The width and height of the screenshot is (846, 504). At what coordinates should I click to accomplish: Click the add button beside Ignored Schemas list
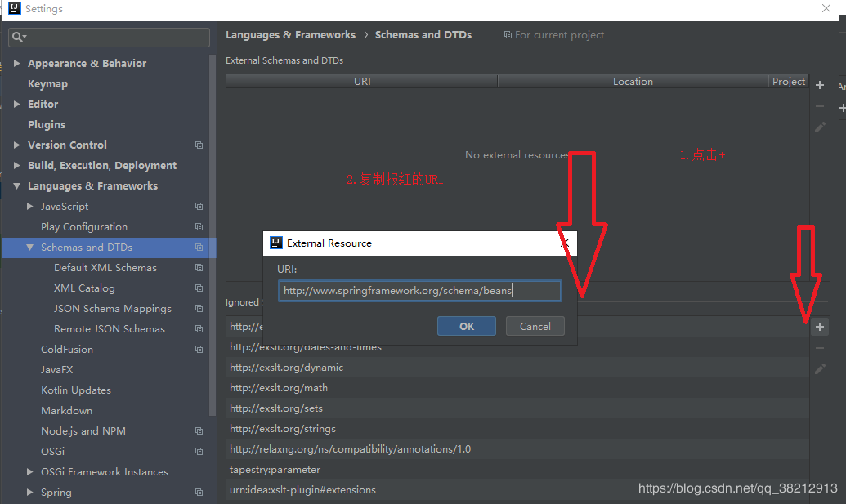tap(820, 327)
